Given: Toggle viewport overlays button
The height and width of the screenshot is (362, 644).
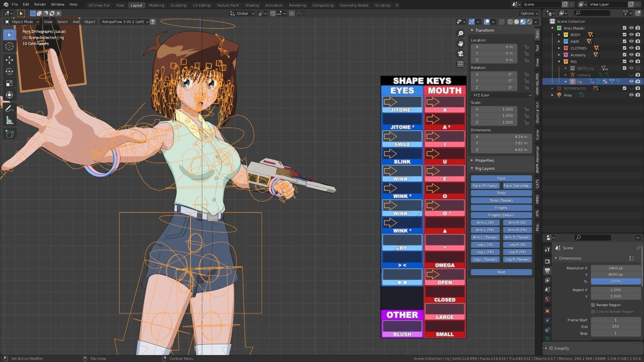Looking at the screenshot, I should (487, 22).
